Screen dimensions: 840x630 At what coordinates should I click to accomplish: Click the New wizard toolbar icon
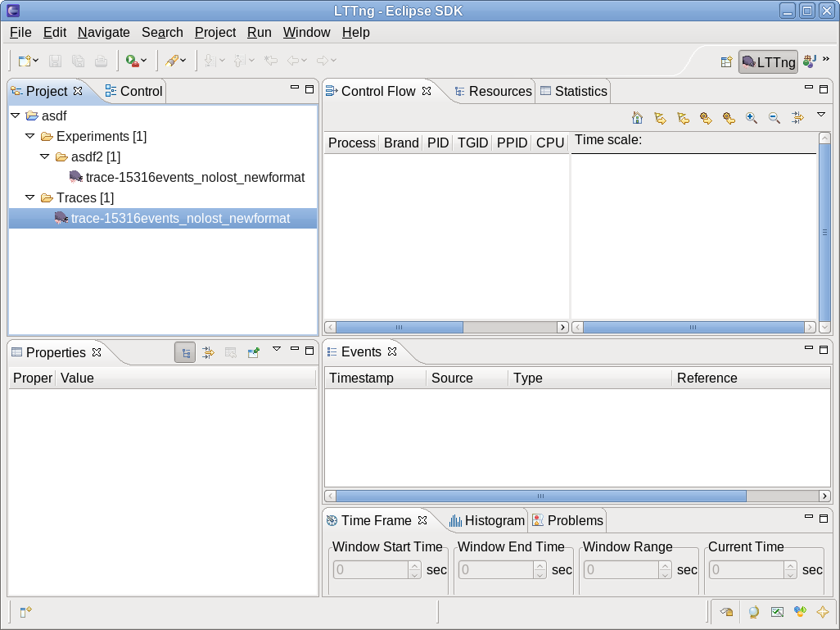[24, 61]
